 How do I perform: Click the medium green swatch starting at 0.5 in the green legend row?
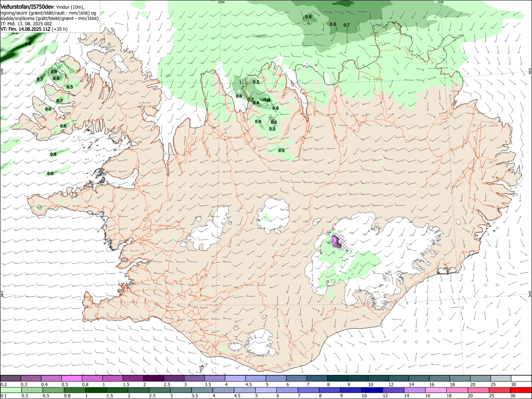tap(53, 390)
